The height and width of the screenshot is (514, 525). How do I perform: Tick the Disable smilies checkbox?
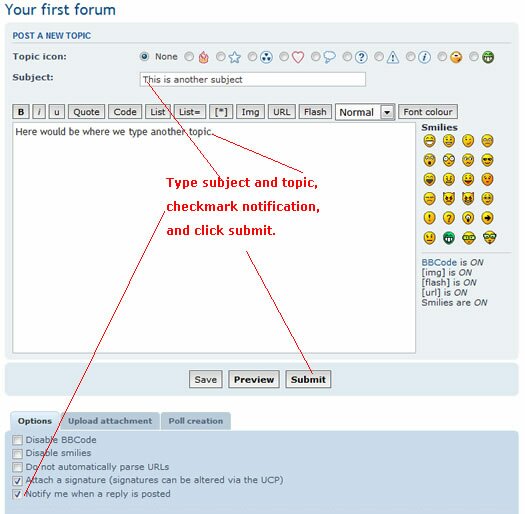(x=17, y=454)
